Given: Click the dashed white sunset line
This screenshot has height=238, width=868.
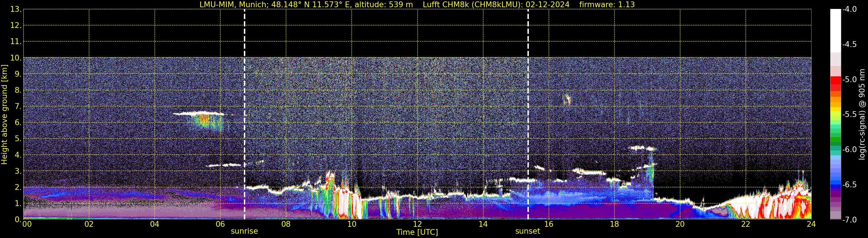Looking at the screenshot, I should [528, 114].
